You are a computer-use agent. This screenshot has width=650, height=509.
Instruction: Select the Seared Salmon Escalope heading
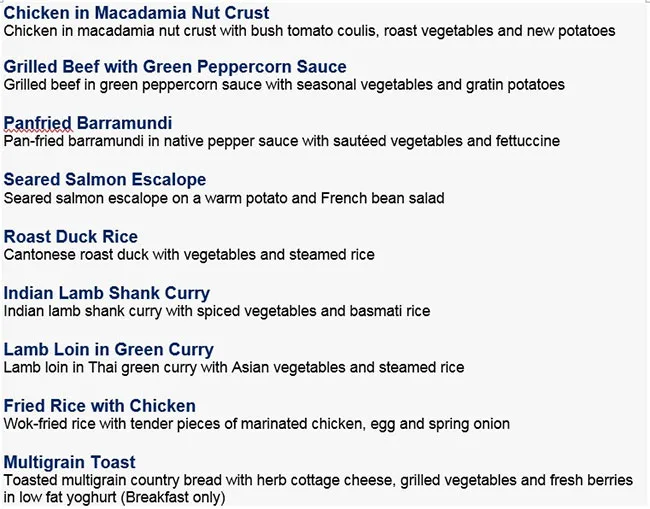coord(105,180)
